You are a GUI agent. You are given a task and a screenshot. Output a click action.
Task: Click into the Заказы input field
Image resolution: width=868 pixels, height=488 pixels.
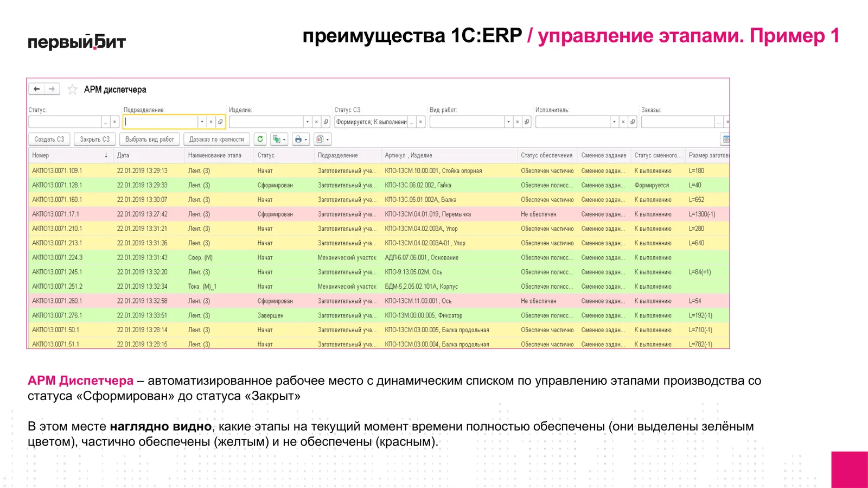pyautogui.click(x=678, y=122)
